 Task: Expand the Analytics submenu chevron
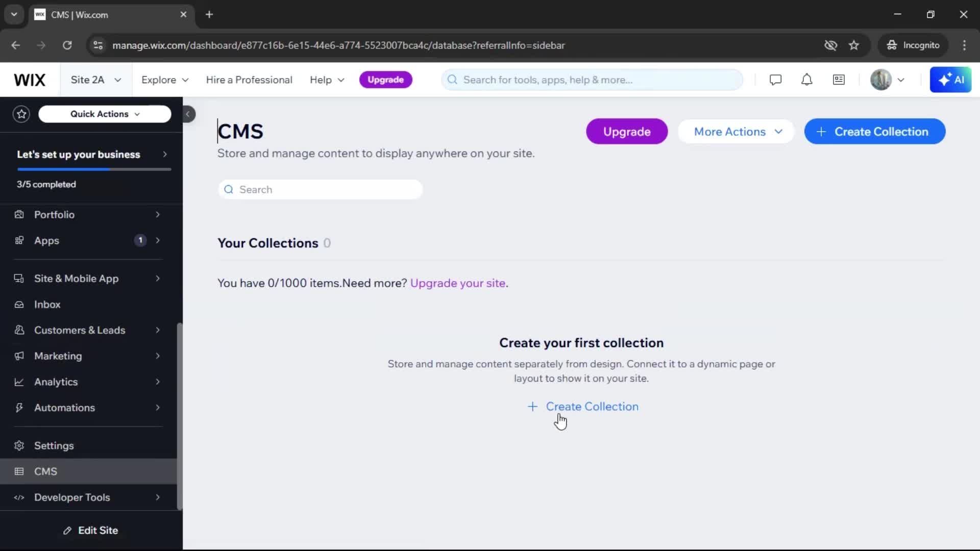click(158, 382)
